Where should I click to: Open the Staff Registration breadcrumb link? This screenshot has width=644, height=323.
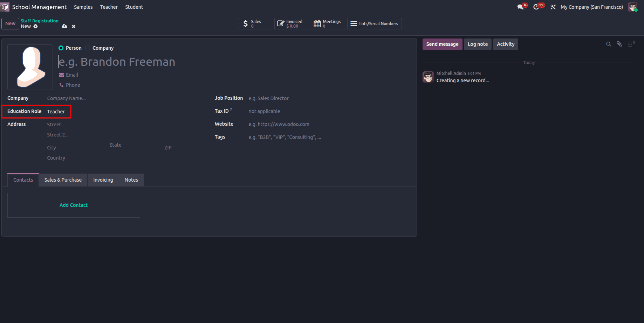pos(40,21)
